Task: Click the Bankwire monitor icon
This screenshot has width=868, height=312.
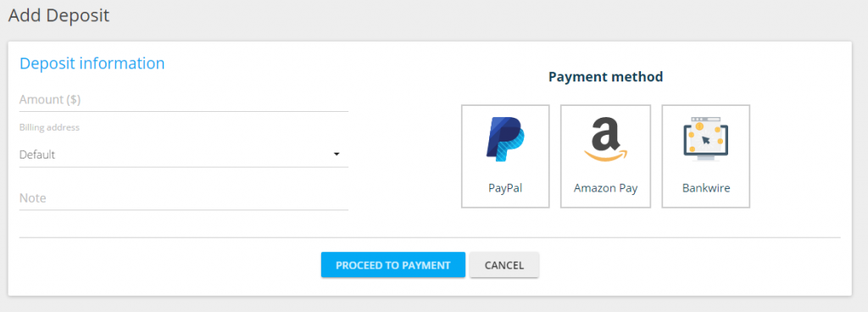Action: coord(706,138)
